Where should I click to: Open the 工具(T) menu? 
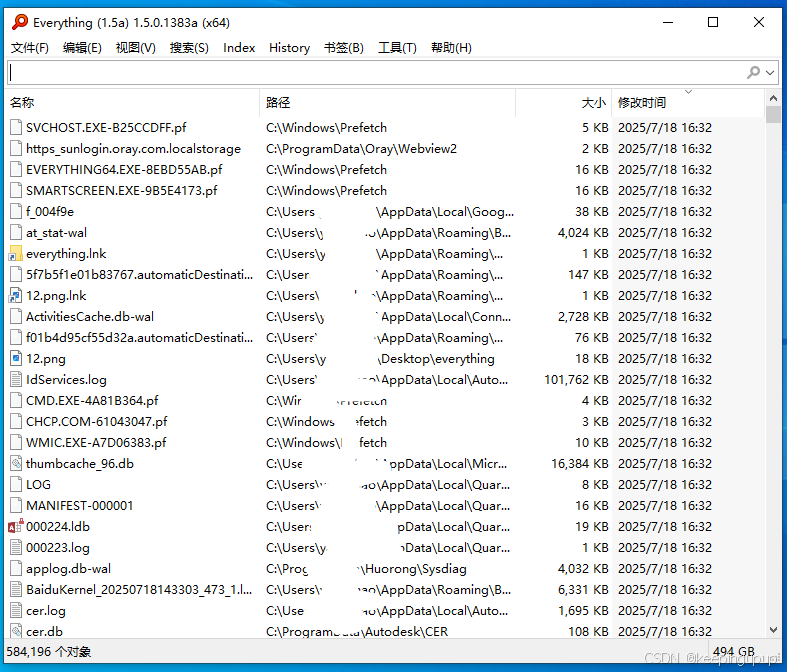point(397,48)
